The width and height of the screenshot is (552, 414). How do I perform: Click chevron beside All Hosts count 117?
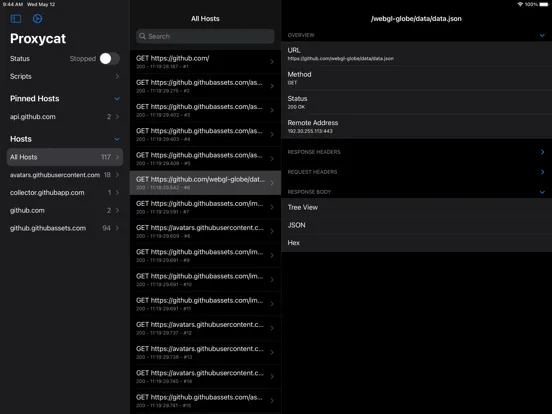(117, 157)
